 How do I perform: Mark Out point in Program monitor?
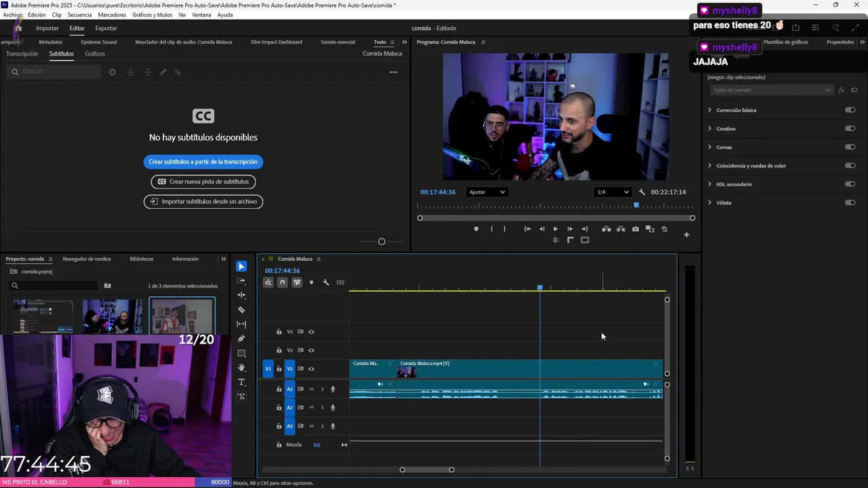[505, 229]
